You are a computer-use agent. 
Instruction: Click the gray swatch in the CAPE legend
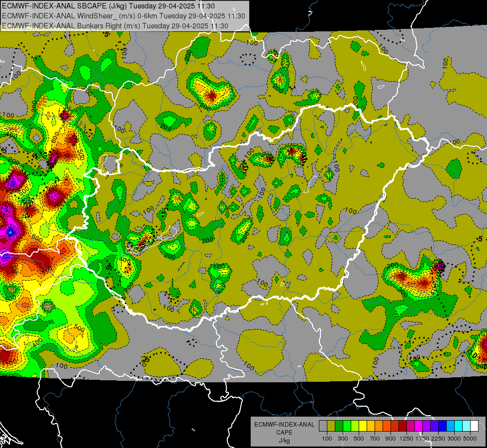pos(323,426)
